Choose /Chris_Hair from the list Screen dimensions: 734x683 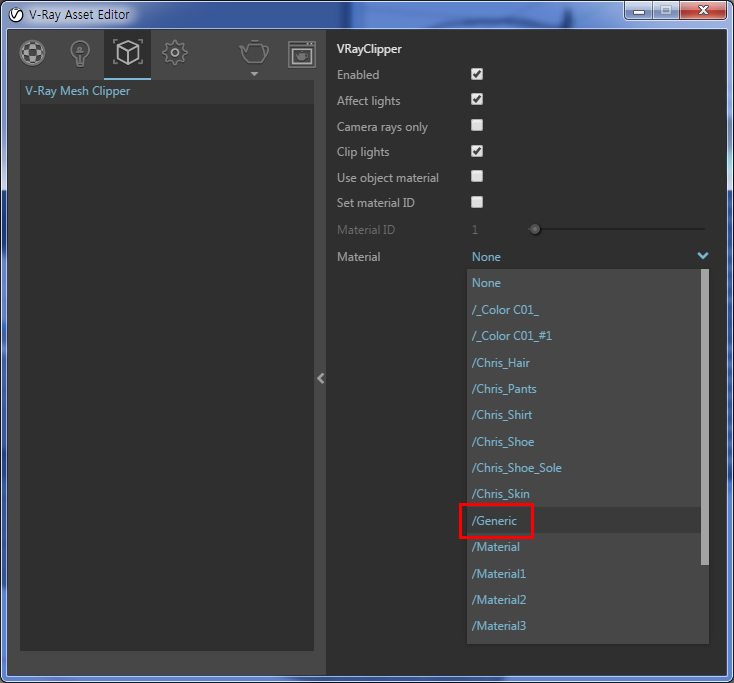coord(583,363)
